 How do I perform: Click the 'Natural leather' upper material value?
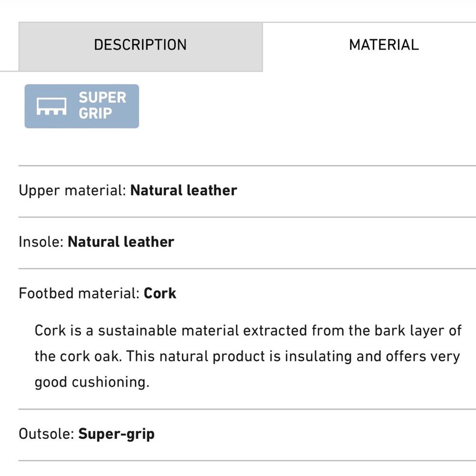pos(183,190)
